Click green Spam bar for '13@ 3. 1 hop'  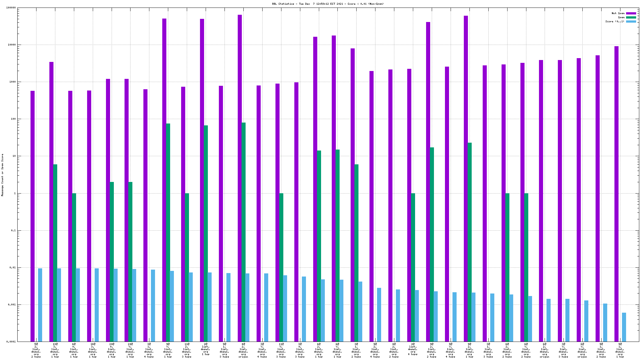click(55, 251)
